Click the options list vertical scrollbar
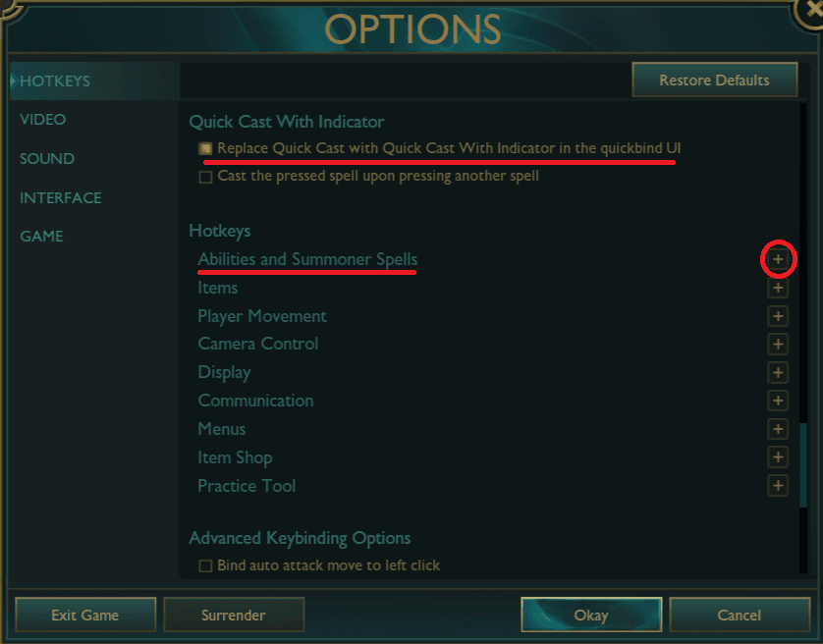The height and width of the screenshot is (644, 823). click(802, 465)
